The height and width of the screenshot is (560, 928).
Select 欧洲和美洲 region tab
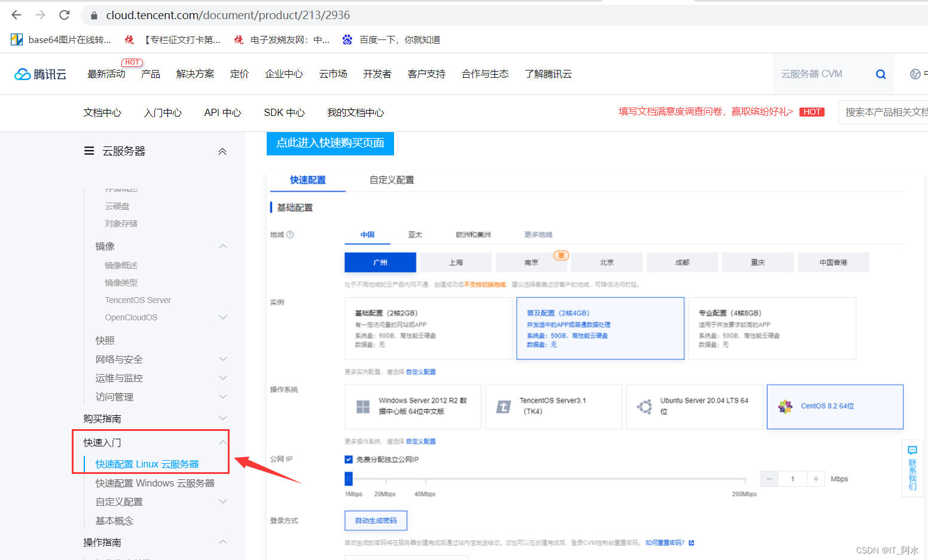[x=473, y=235]
